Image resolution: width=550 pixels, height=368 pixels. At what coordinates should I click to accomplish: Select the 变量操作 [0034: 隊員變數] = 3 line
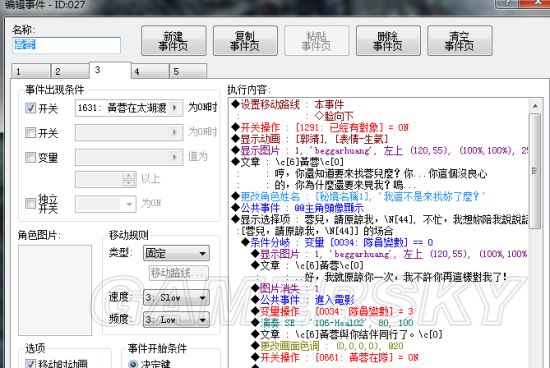pos(333,312)
